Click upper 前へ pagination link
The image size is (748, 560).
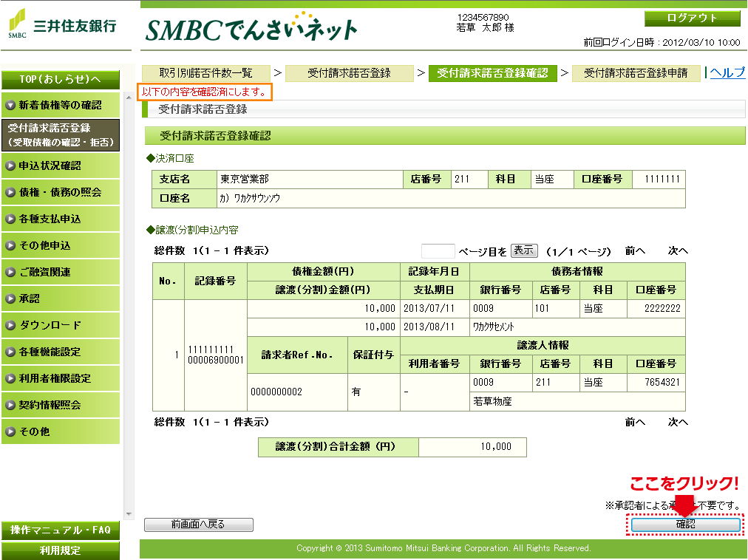point(636,251)
